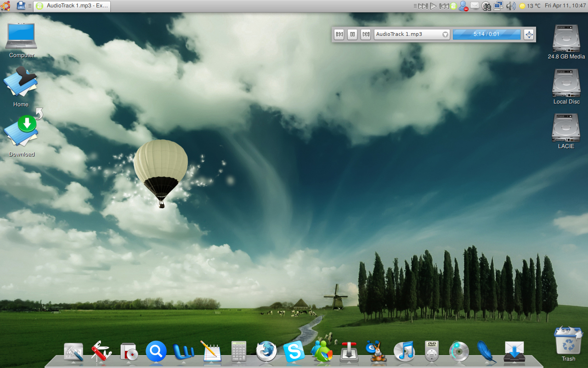Open the 13 °C weather applet
Viewport: 588px width, 368px height.
tap(530, 6)
